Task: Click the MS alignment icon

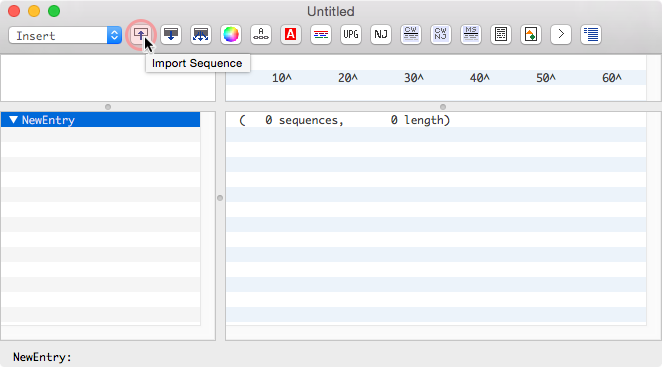Action: (471, 34)
